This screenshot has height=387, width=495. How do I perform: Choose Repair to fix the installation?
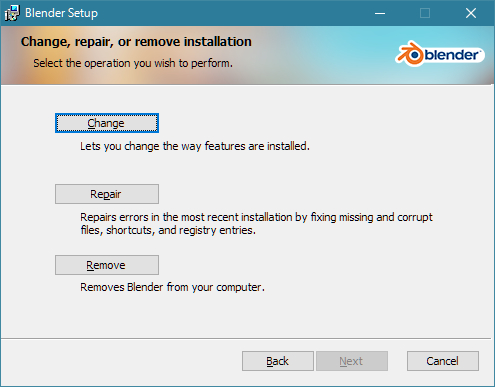(107, 194)
